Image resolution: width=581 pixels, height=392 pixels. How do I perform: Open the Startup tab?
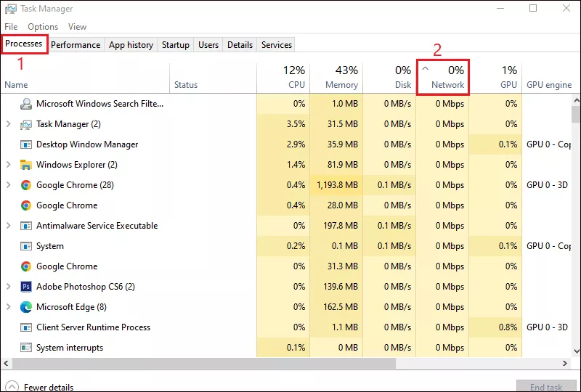(176, 45)
